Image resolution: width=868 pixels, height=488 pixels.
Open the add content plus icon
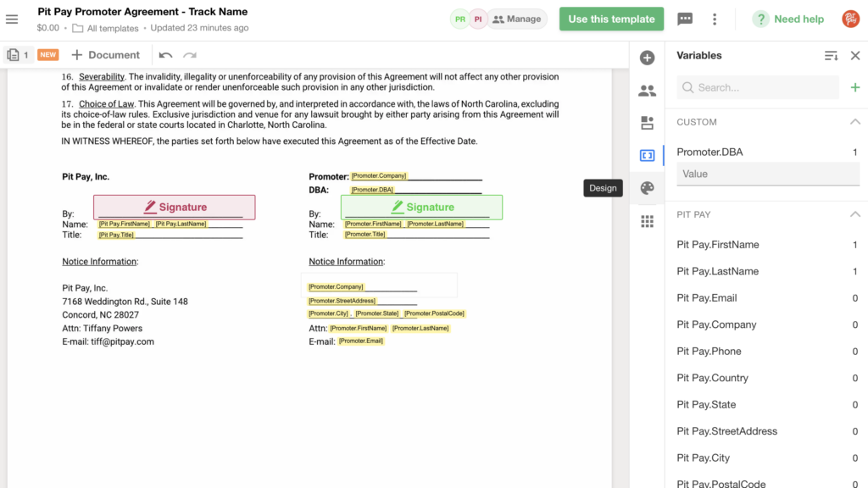(647, 58)
